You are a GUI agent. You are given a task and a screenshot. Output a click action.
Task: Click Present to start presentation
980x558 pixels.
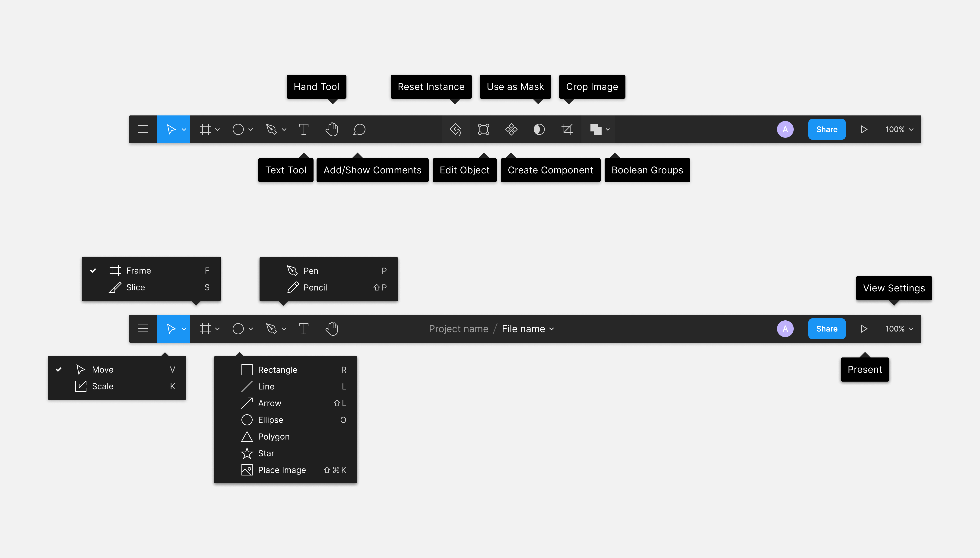(x=864, y=328)
